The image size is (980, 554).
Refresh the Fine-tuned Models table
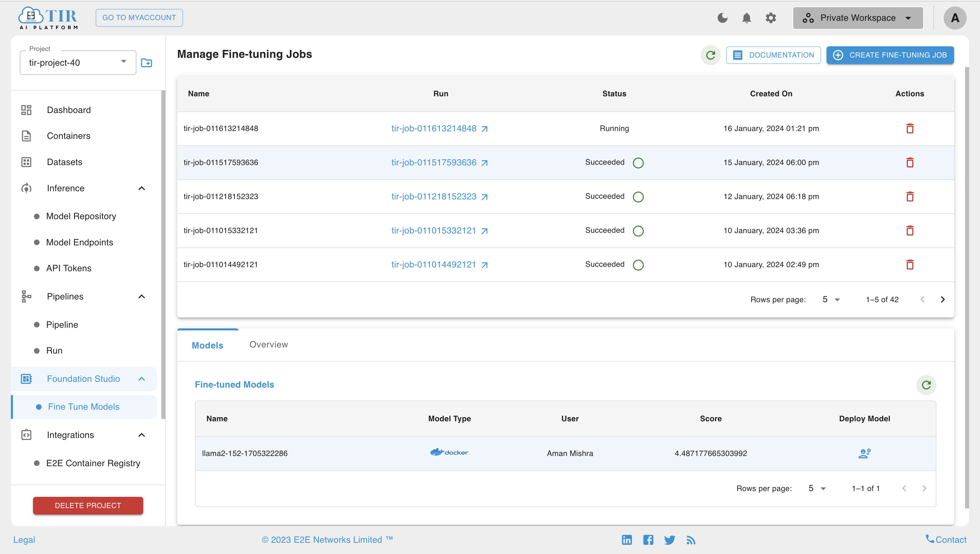[926, 385]
